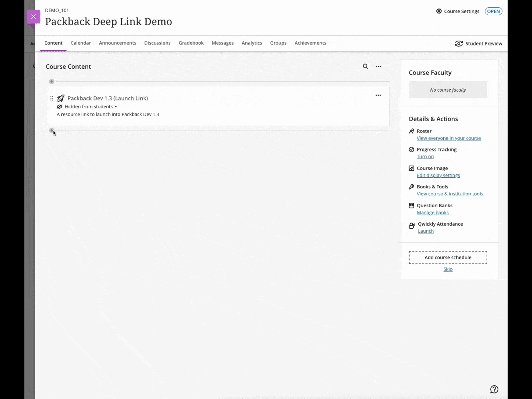532x399 pixels.
Task: Click the Packback rocket launch icon
Action: coord(61,98)
